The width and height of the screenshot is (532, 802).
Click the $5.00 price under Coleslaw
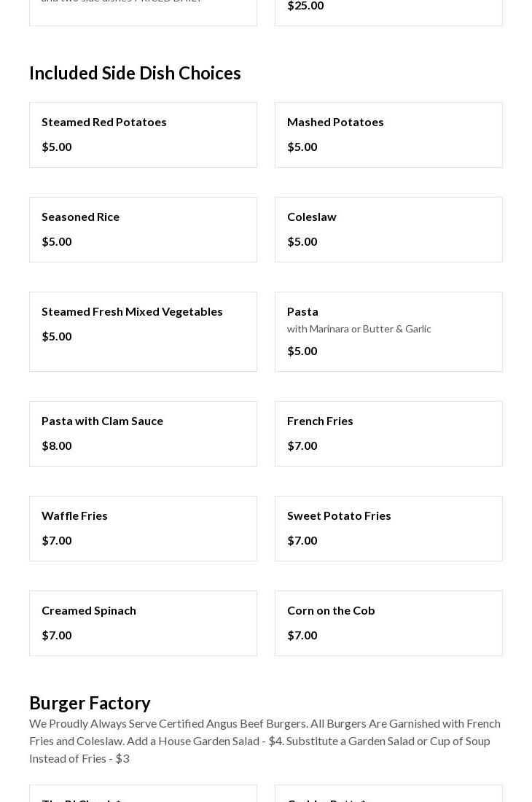[x=302, y=241]
